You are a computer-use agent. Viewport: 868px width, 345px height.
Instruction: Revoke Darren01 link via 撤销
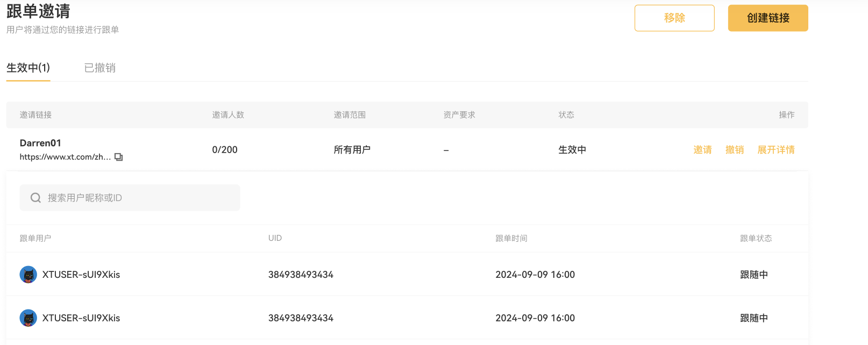click(x=734, y=150)
